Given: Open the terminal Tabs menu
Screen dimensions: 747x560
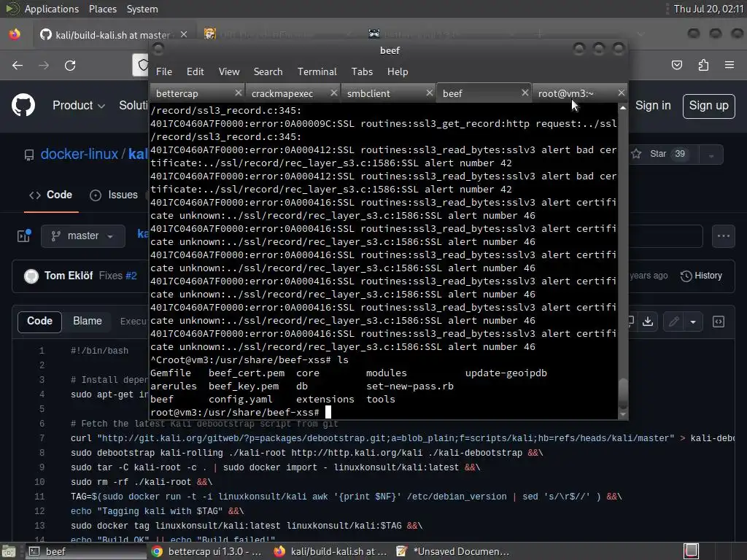Looking at the screenshot, I should pyautogui.click(x=362, y=71).
